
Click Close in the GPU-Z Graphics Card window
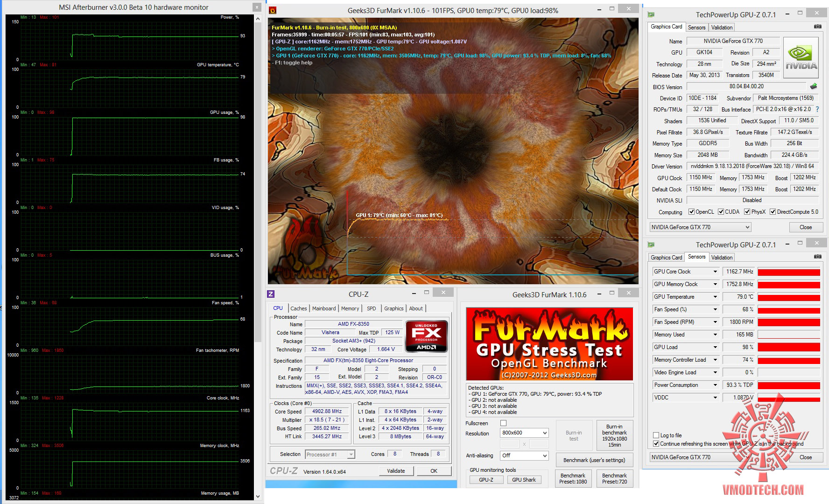(x=806, y=227)
